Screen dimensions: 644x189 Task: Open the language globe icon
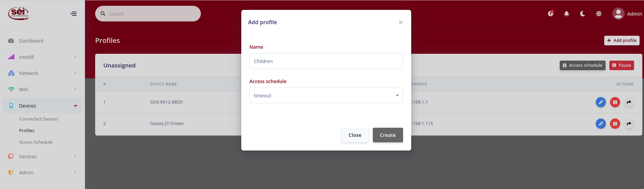coord(599,14)
